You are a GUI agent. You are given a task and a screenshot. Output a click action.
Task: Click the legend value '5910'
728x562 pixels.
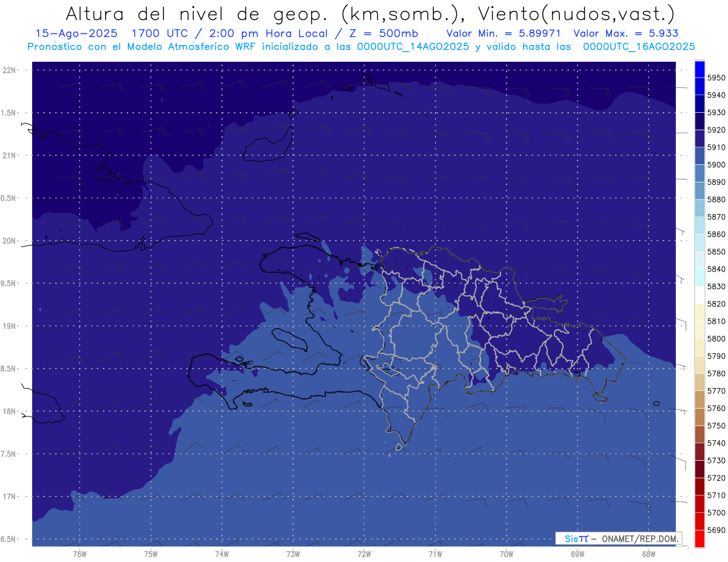716,147
